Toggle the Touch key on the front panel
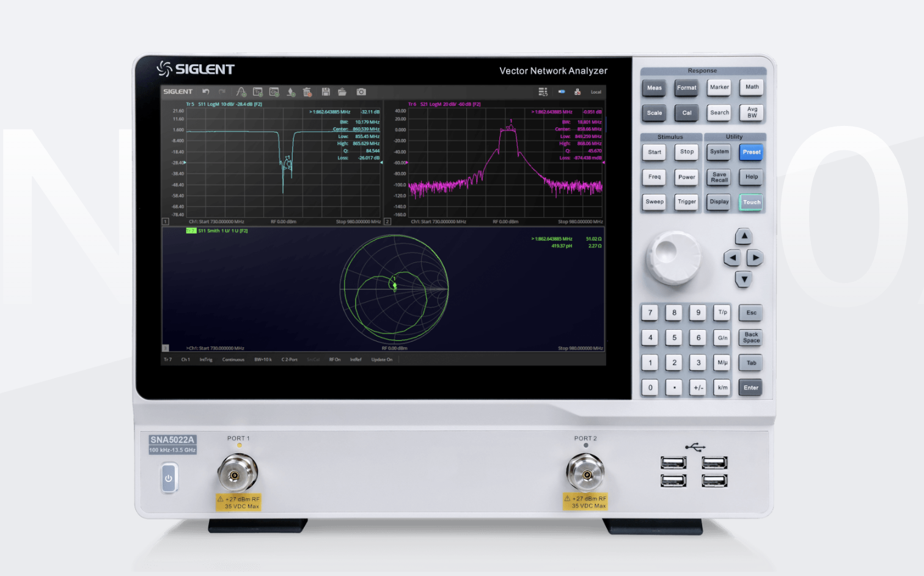 [752, 202]
